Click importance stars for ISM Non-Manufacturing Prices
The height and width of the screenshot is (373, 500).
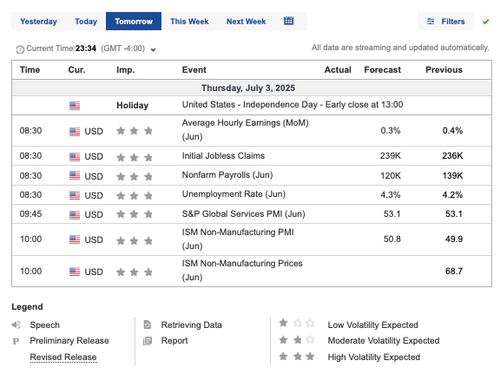pyautogui.click(x=134, y=272)
